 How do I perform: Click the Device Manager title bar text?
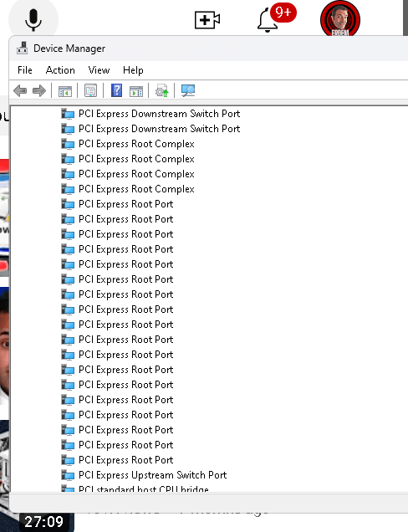coord(69,49)
